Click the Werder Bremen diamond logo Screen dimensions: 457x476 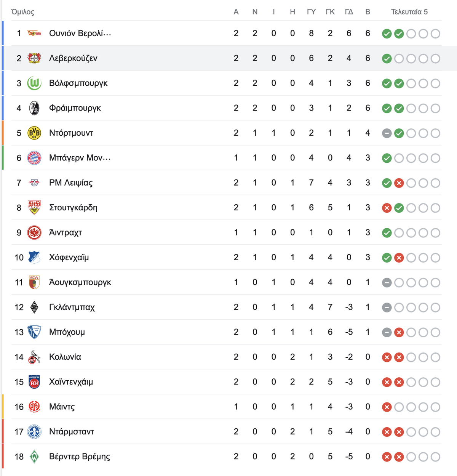pos(34,457)
